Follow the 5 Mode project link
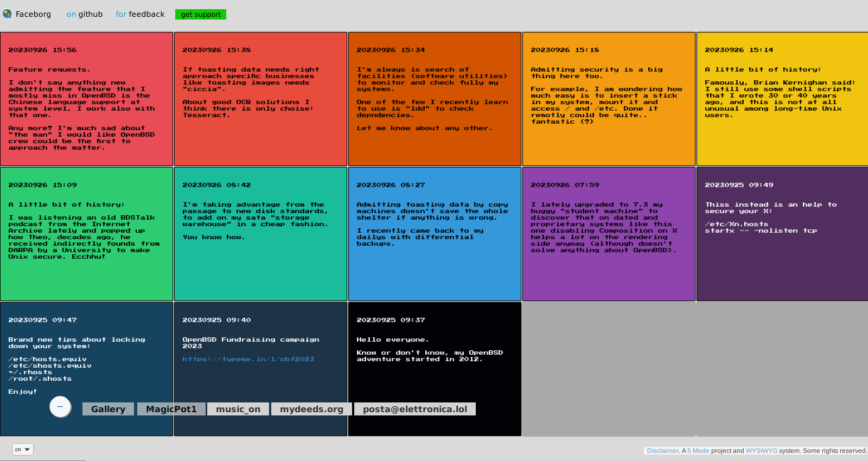868x461 pixels. 698,451
